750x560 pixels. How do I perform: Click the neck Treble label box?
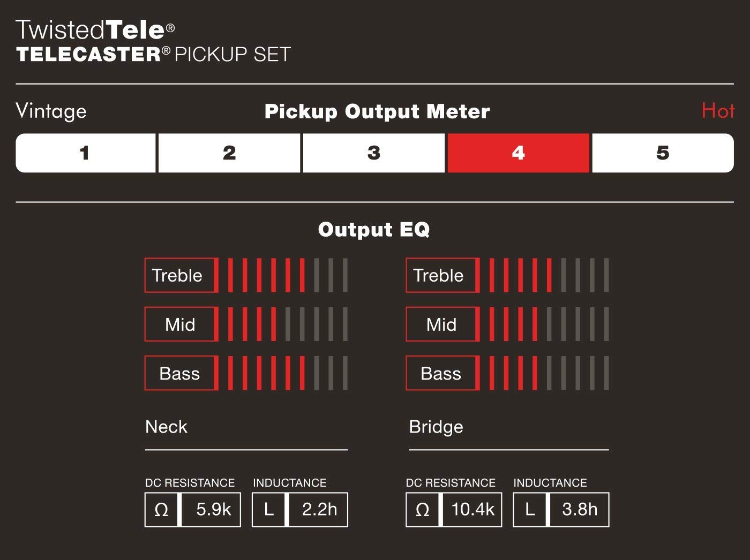181,275
